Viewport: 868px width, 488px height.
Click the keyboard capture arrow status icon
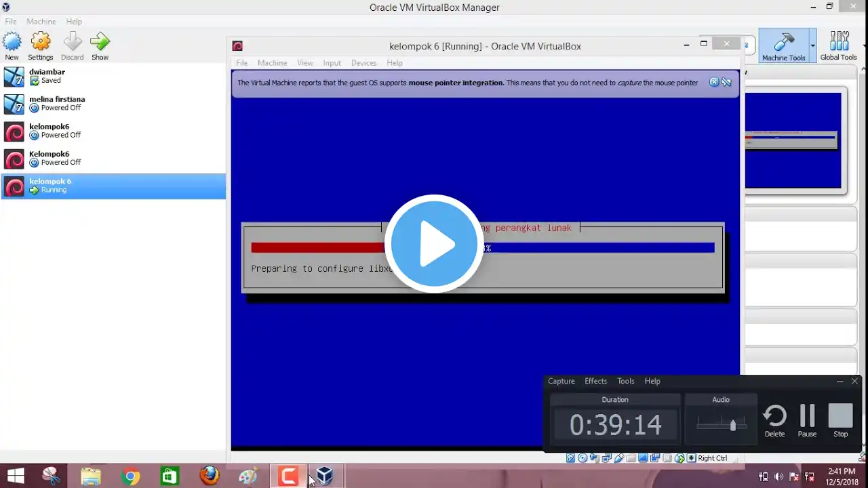[691, 458]
